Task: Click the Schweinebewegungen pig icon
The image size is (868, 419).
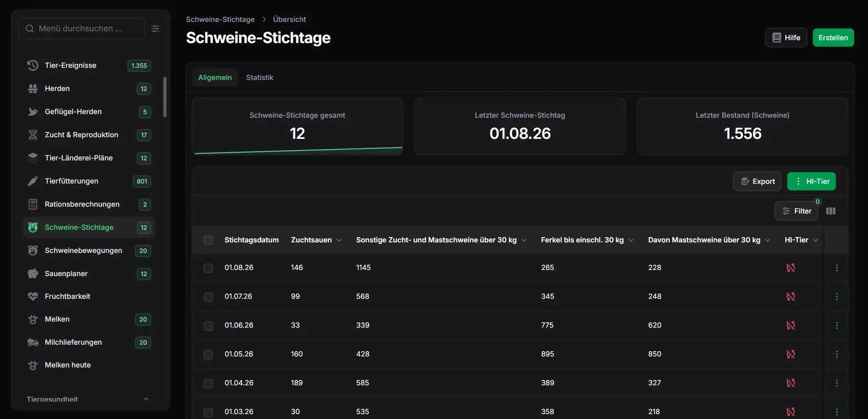Action: [x=32, y=251]
